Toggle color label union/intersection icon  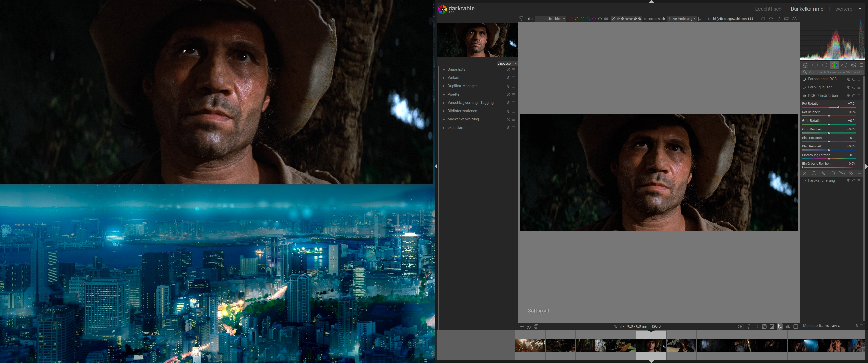606,19
